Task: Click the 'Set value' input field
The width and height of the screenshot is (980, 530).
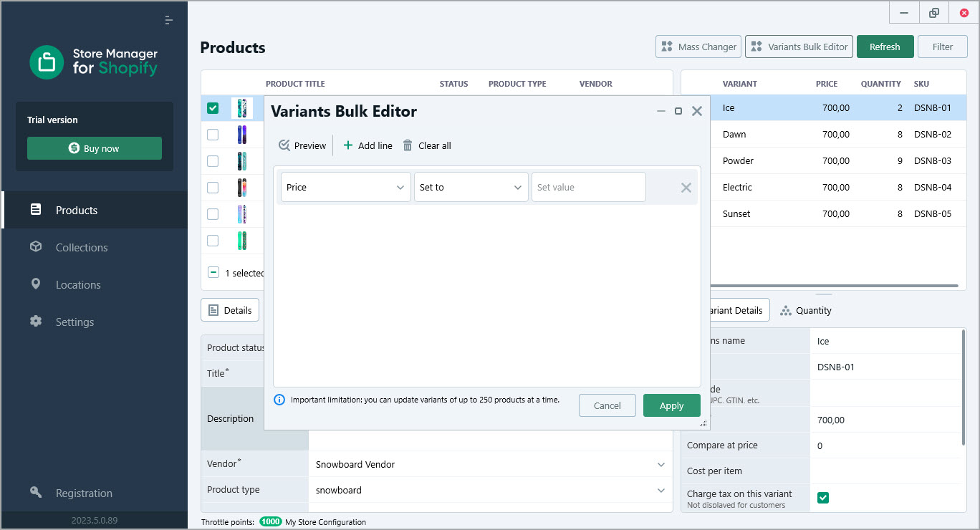Action: click(x=589, y=187)
